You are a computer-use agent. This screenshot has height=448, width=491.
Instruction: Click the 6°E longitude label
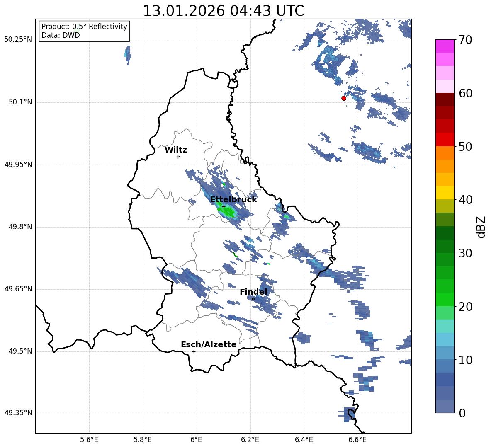196,440
